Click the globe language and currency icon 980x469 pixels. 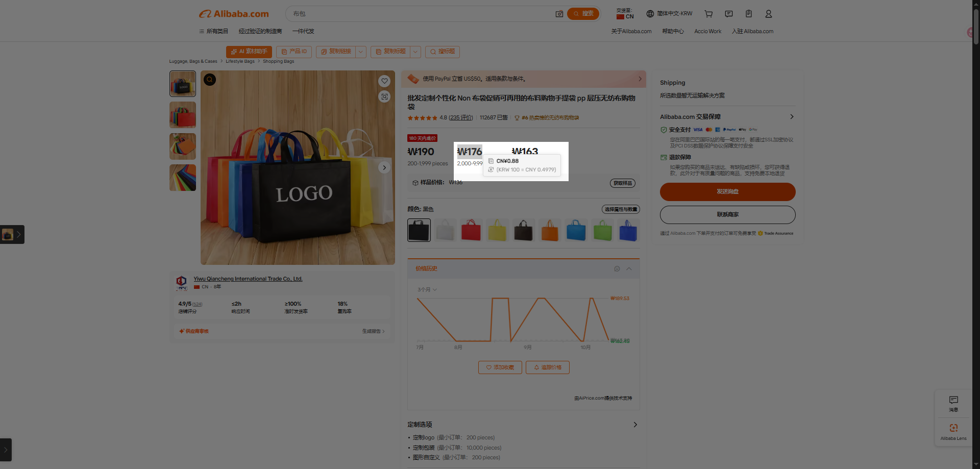click(x=650, y=14)
